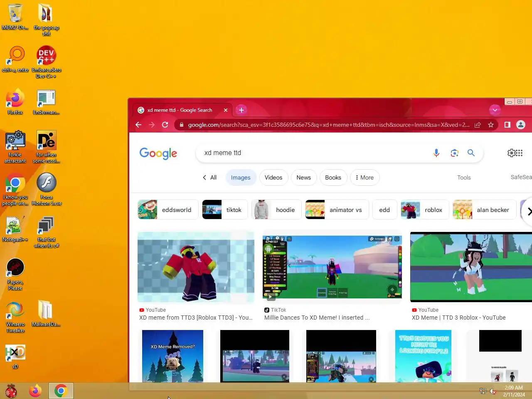Filter by edd chip
This screenshot has width=532, height=399.
[384, 210]
